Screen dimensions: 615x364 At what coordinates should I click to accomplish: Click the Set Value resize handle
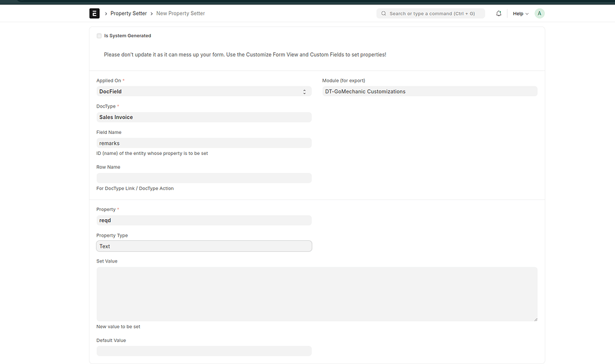click(x=535, y=318)
